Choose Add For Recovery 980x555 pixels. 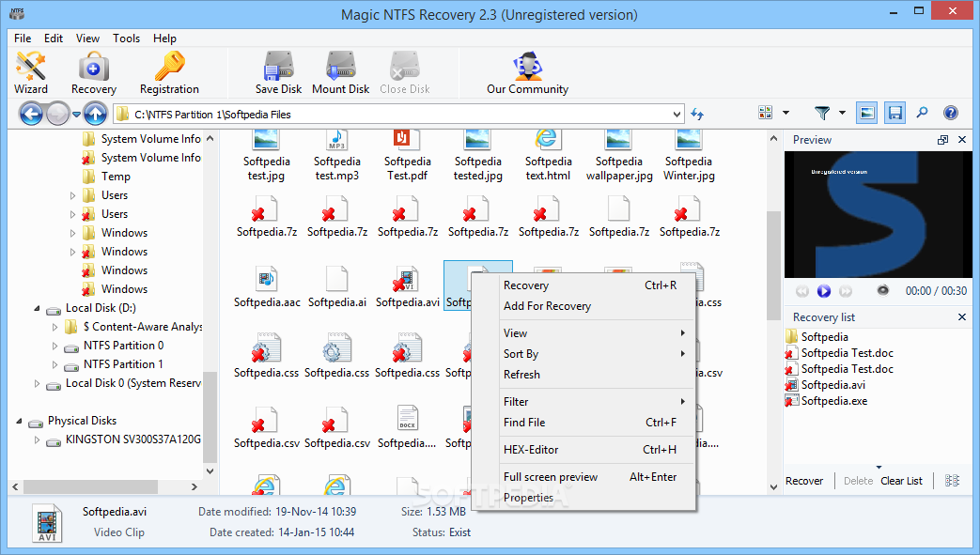(x=583, y=305)
